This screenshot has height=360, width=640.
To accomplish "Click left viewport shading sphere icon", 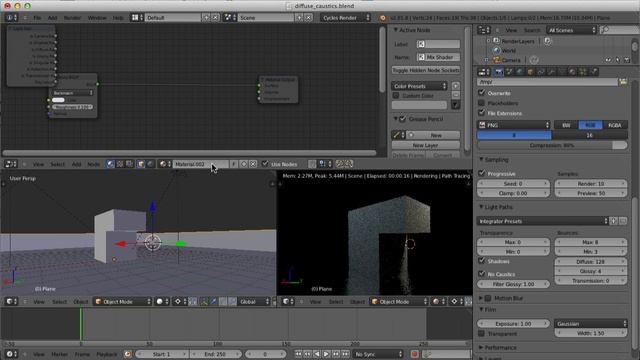I will point(161,302).
